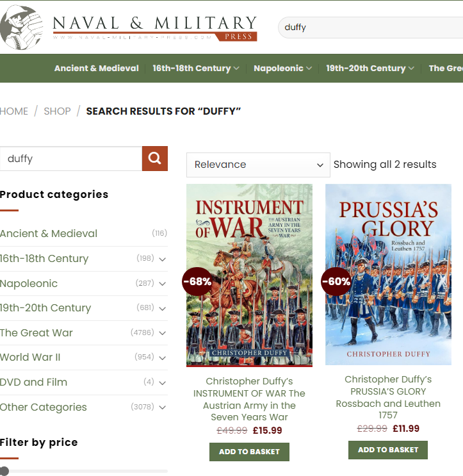The image size is (463, 476).
Task: Open Napoleonic nav menu
Action: click(282, 69)
